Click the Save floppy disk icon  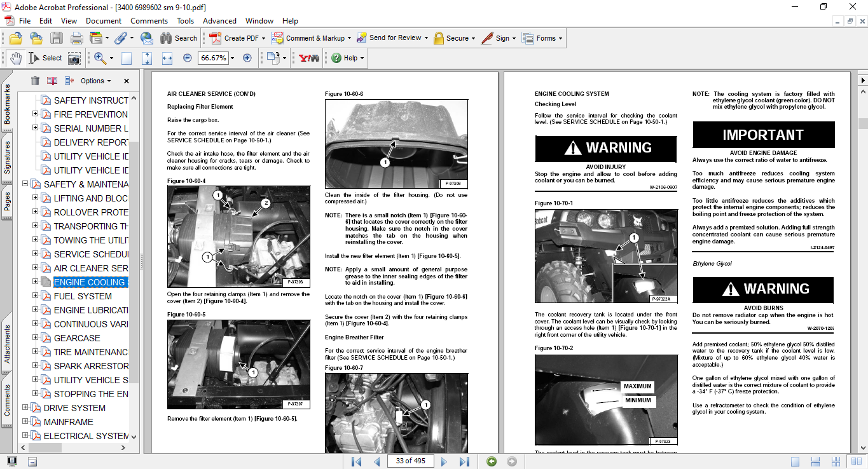point(56,38)
